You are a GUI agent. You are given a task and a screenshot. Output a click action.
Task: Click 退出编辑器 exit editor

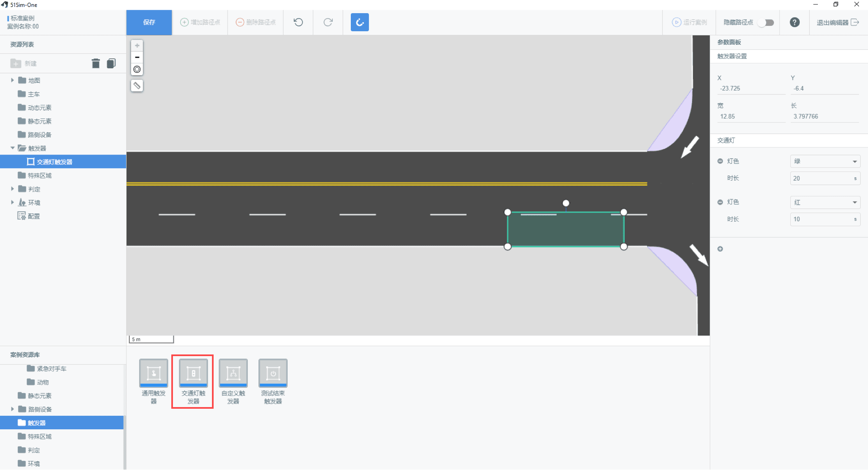(838, 22)
